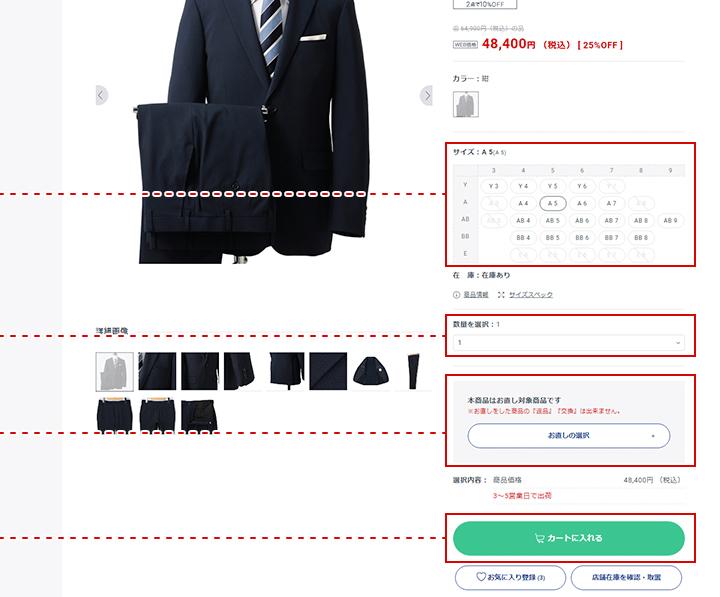
Task: Show the next product image arrow
Action: [x=427, y=96]
